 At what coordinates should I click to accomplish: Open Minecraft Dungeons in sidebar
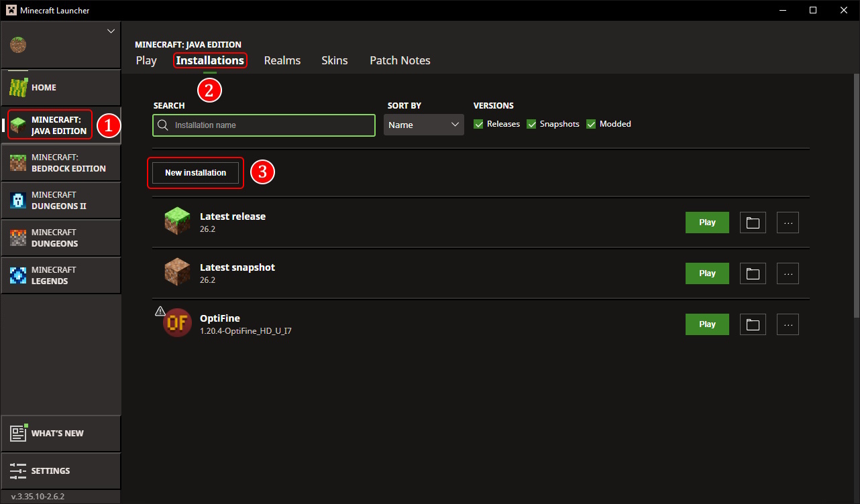pos(60,238)
